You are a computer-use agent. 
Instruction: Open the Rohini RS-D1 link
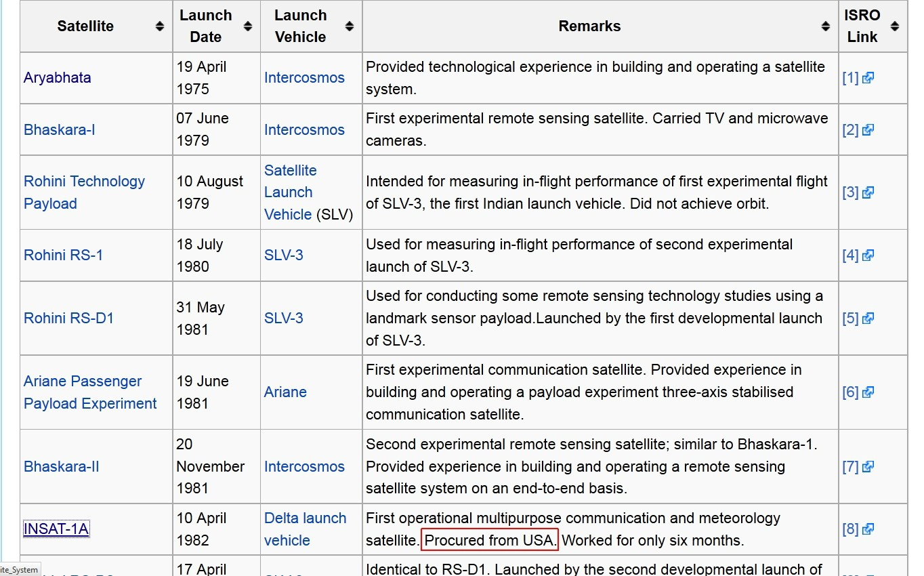coord(69,318)
